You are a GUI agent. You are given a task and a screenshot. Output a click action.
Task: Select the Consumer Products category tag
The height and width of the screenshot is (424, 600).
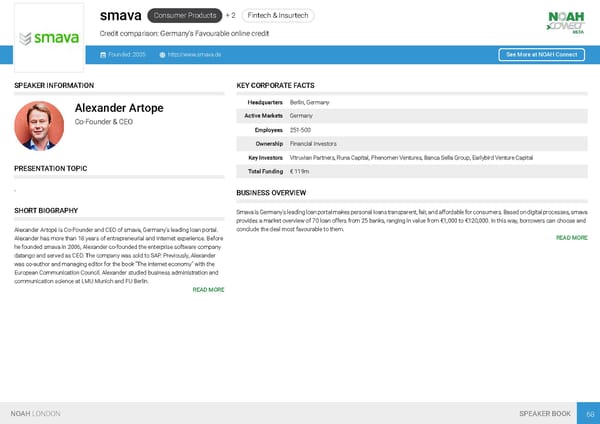[x=184, y=16]
